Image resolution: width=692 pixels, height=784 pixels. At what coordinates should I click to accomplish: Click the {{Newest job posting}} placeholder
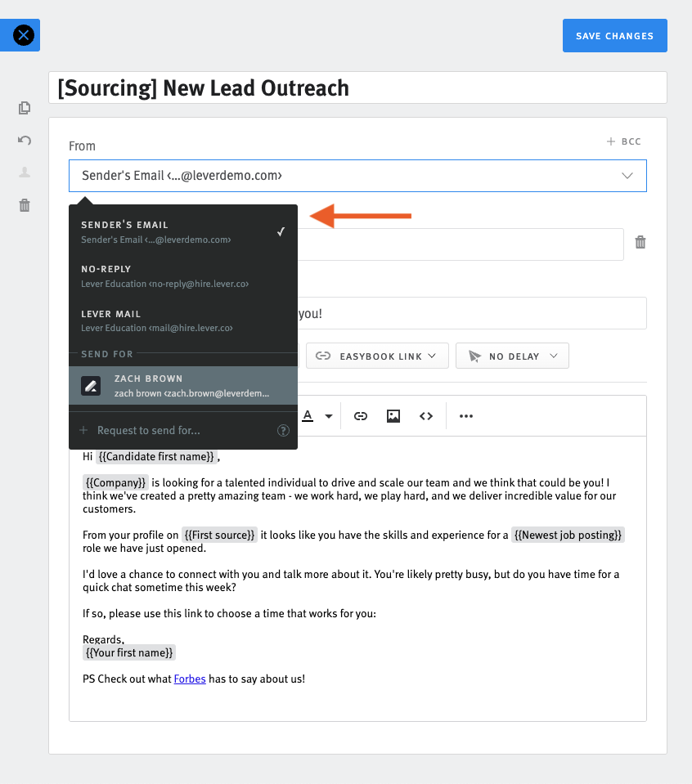(568, 535)
